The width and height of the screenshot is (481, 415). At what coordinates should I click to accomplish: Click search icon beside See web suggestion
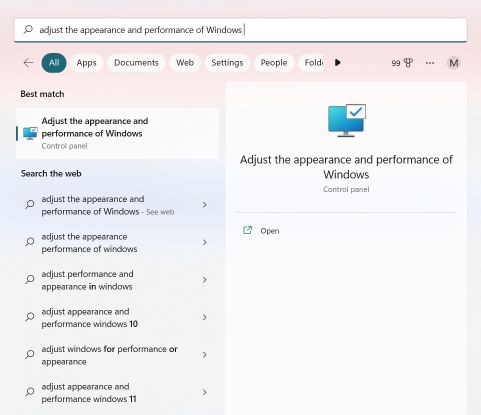click(30, 204)
